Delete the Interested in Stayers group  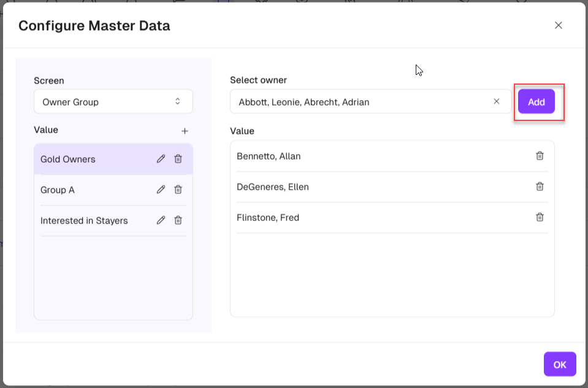click(178, 220)
